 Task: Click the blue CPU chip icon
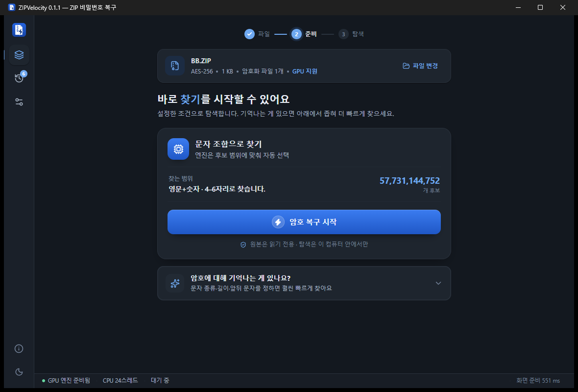(178, 149)
